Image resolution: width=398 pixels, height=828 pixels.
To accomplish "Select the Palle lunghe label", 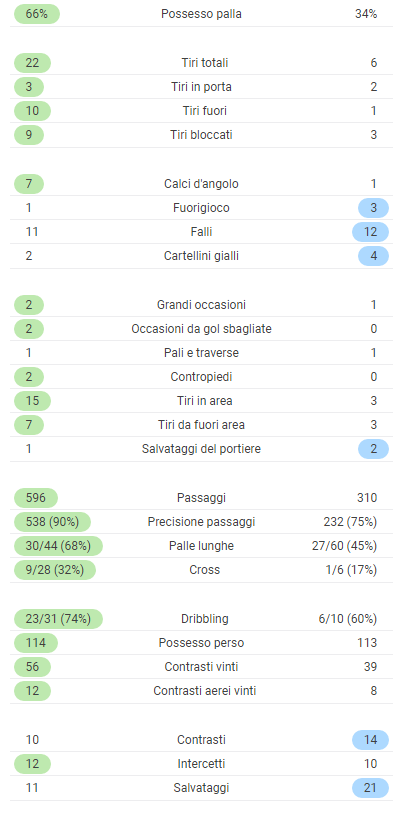I will 201,546.
